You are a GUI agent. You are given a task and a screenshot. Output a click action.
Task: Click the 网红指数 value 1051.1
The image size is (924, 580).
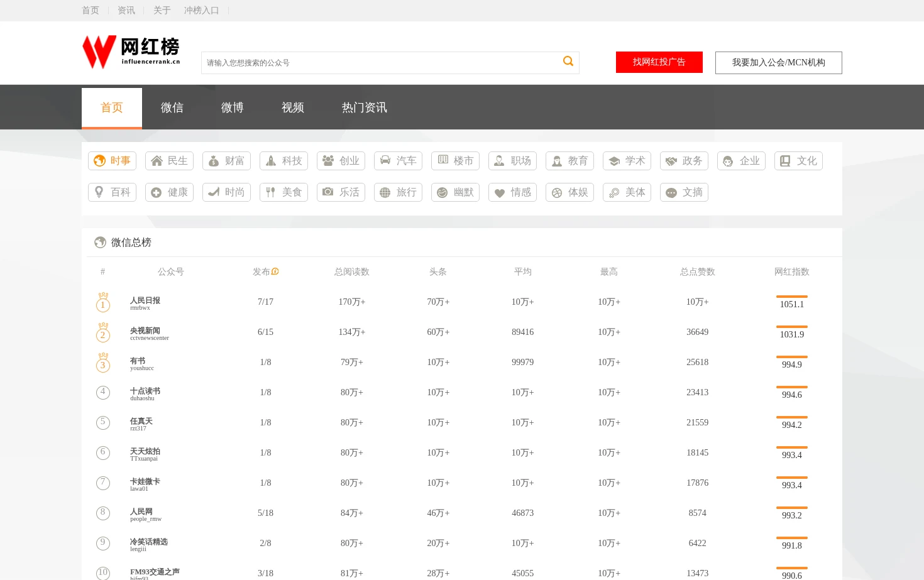792,304
